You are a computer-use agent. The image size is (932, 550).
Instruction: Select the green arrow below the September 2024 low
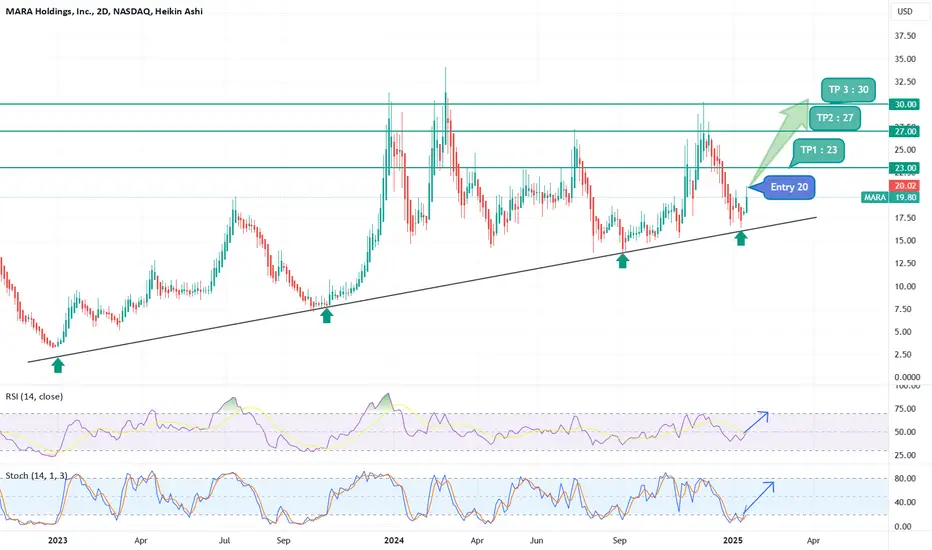pos(622,260)
